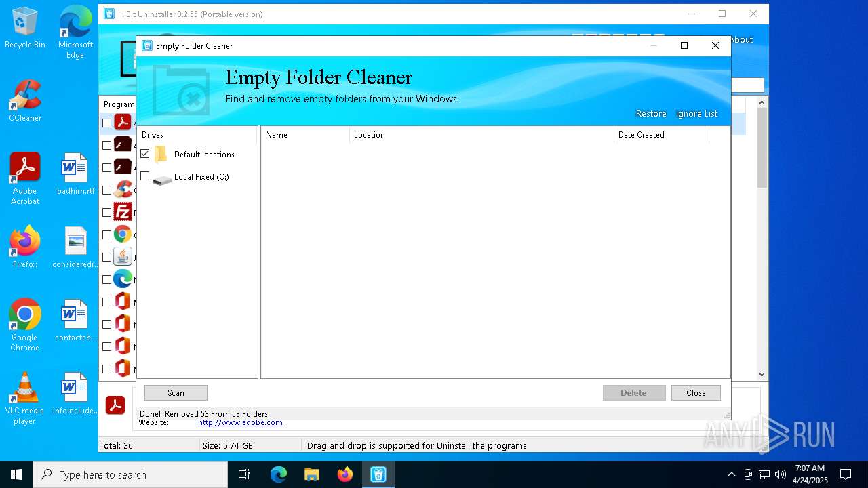Viewport: 868px width, 488px height.
Task: Select the infoinclude document on desktop
Action: pyautogui.click(x=75, y=394)
